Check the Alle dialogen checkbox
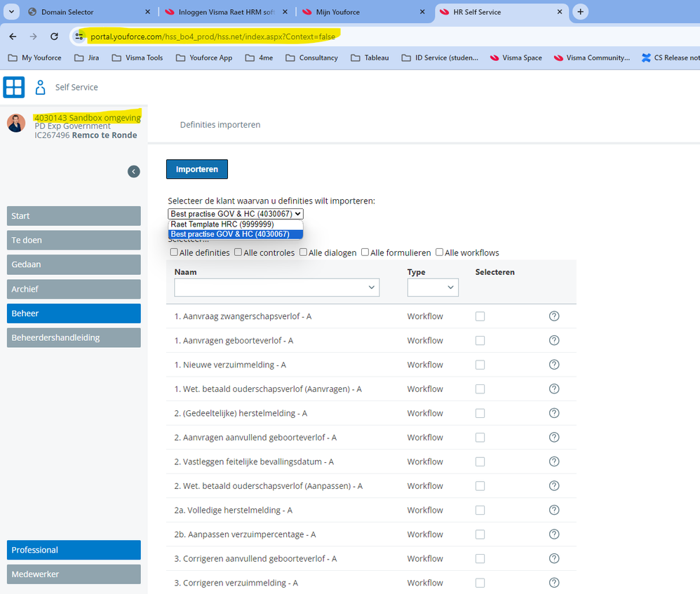The height and width of the screenshot is (594, 700). coord(303,252)
